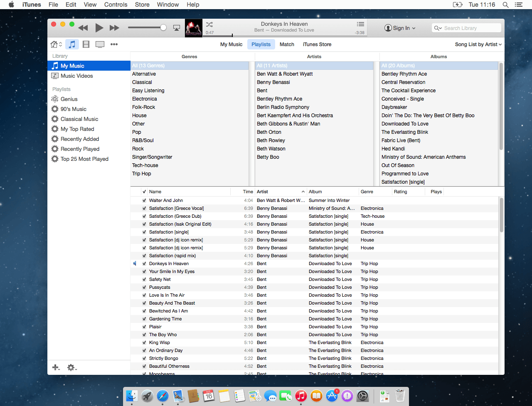Sort songs by the Name column header
Image resolution: width=532 pixels, height=406 pixels.
click(189, 192)
